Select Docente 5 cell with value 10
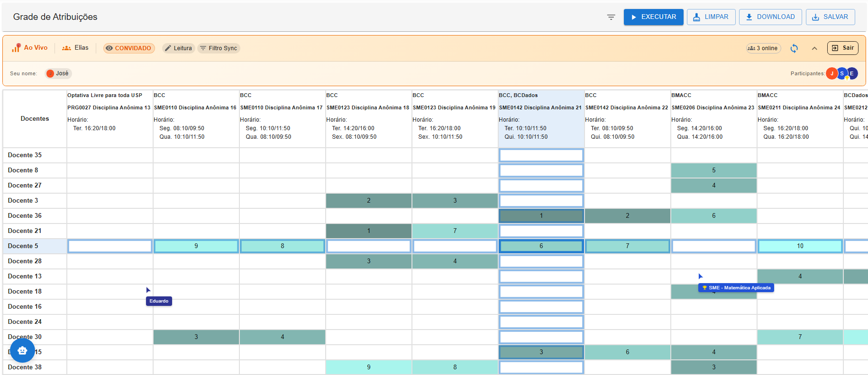This screenshot has width=868, height=375. click(x=800, y=246)
